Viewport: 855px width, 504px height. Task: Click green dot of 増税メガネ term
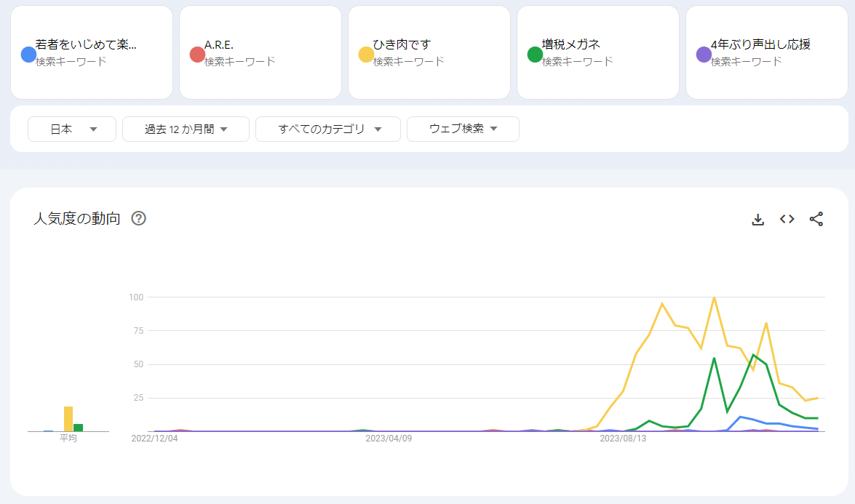click(535, 55)
